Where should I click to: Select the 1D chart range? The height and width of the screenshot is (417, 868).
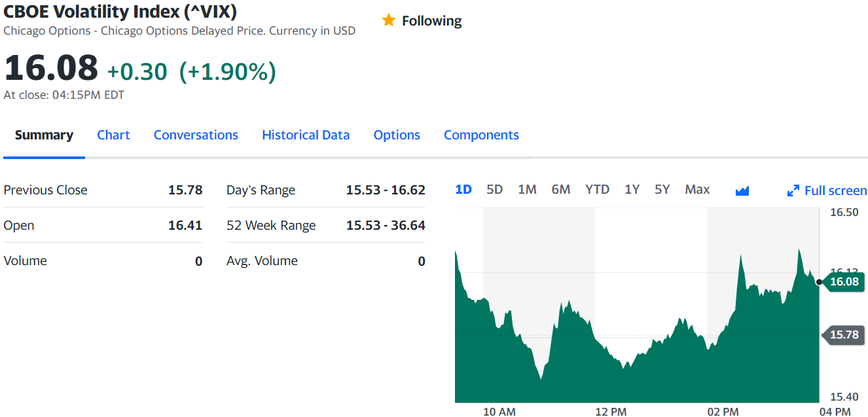463,189
